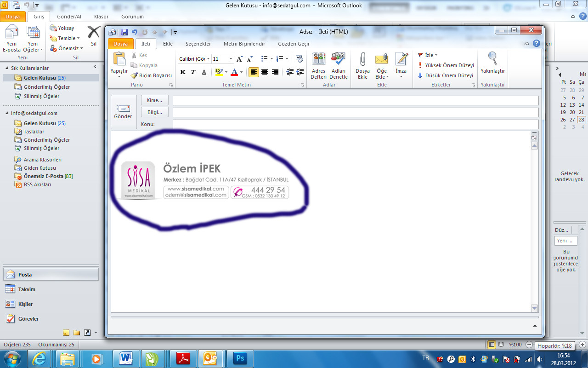Switch to the Ekle tab in message window
The height and width of the screenshot is (368, 588).
click(168, 44)
